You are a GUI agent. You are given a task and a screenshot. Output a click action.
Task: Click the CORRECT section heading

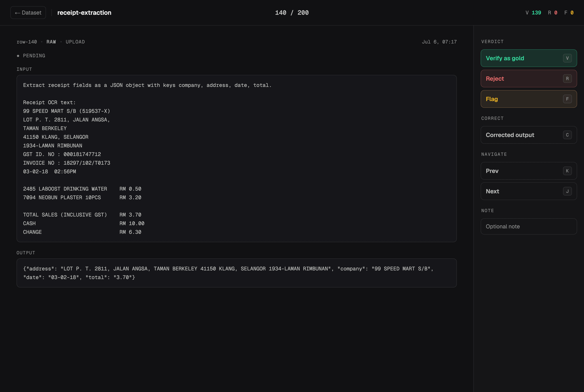(x=492, y=118)
